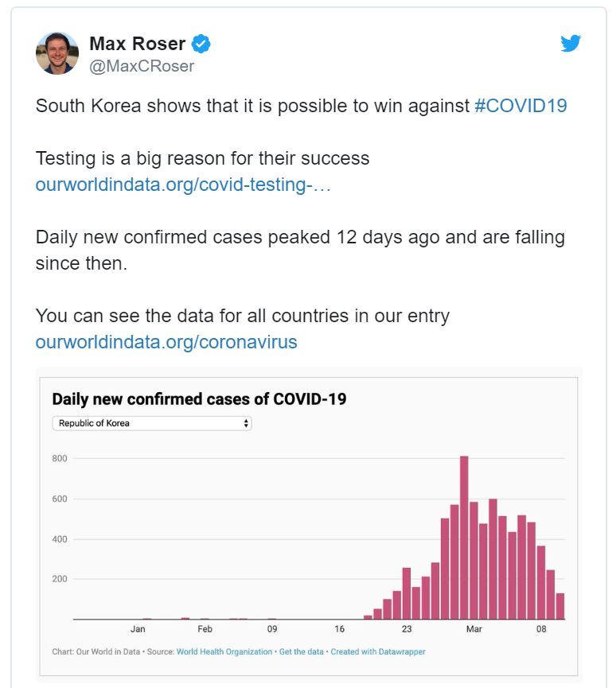Expand the Republic of Korea country dropdown

pos(152,423)
